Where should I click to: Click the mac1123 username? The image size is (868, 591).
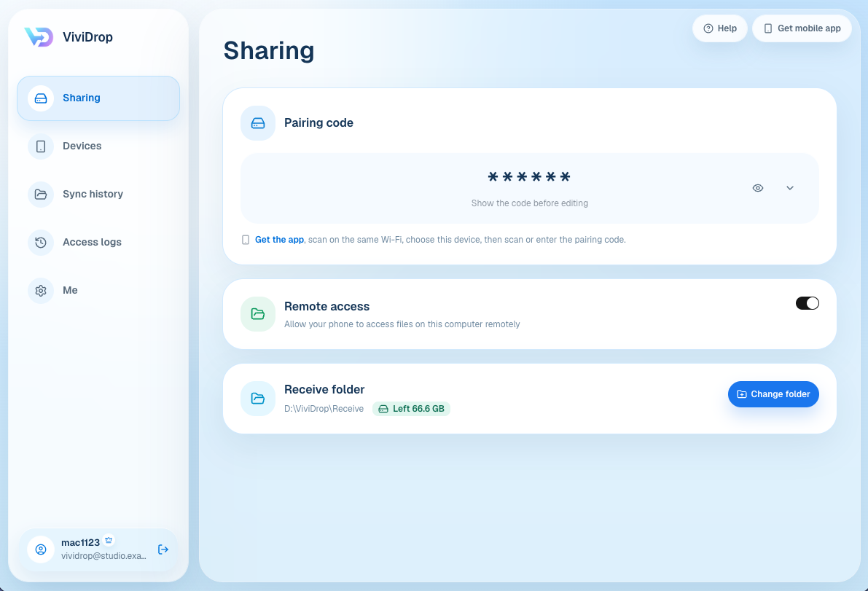(81, 543)
